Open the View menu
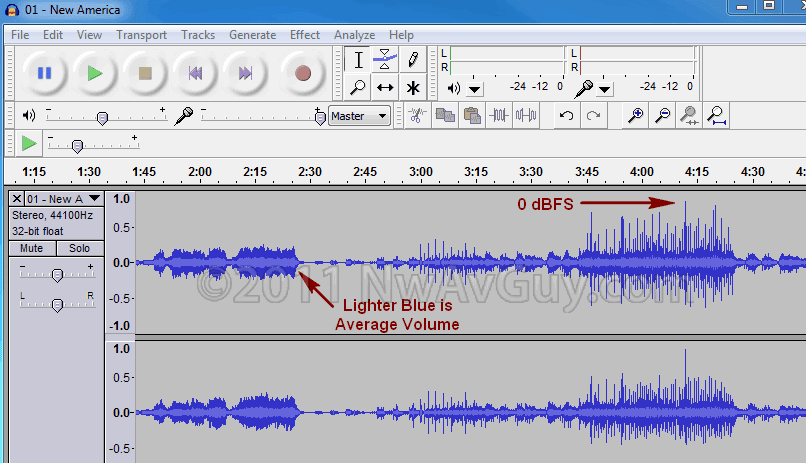This screenshot has height=463, width=806. coord(89,35)
